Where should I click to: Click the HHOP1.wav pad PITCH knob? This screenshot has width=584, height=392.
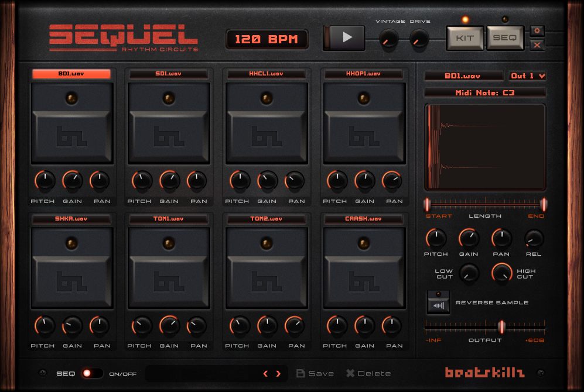pyautogui.click(x=337, y=181)
